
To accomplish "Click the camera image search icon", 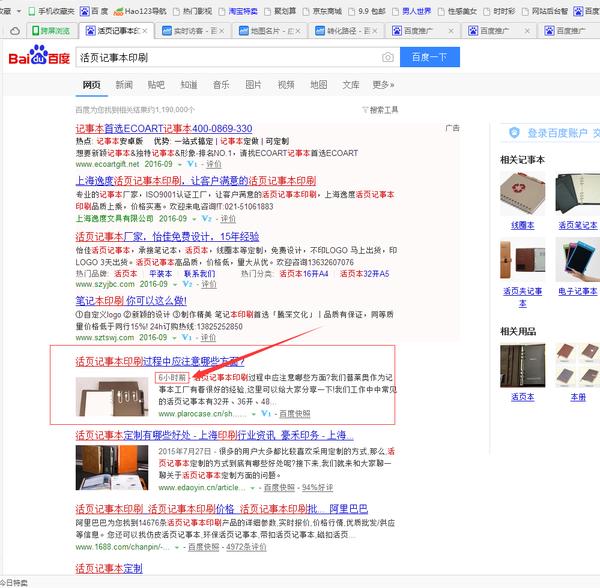I will [388, 57].
